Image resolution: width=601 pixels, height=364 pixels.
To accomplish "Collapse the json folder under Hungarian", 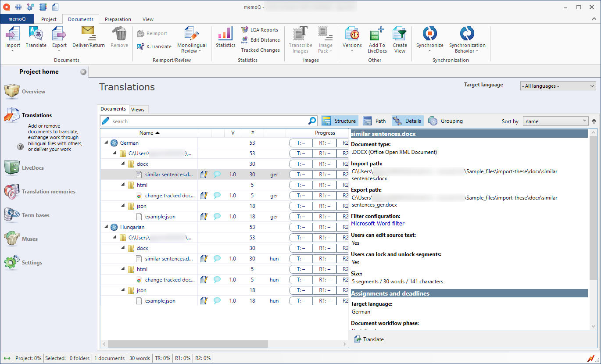I will (123, 290).
